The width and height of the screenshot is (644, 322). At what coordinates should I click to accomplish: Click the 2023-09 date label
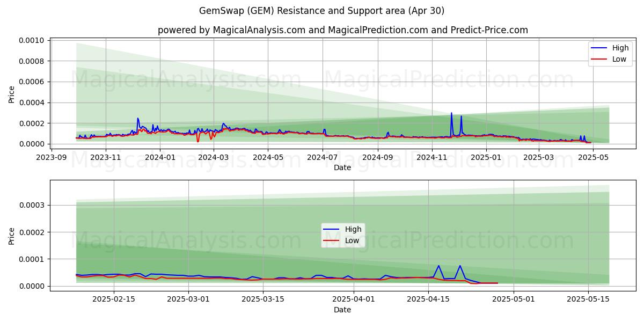point(52,157)
